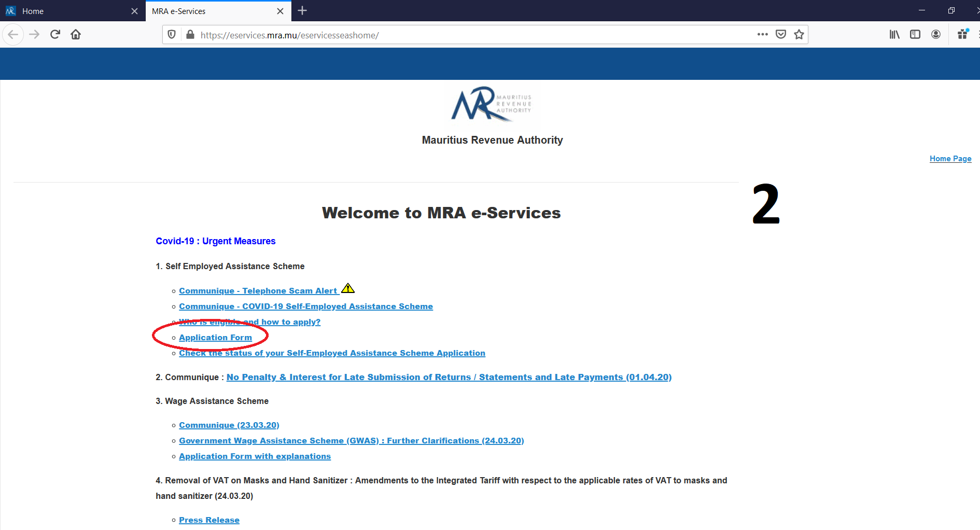Image resolution: width=980 pixels, height=530 pixels.
Task: Open the Self Employed Application Form link
Action: coord(215,338)
